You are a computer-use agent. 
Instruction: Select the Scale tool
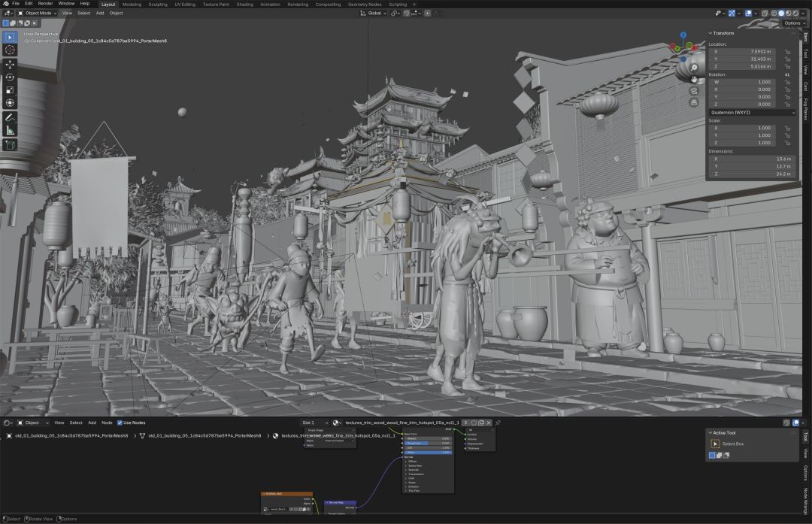[x=10, y=90]
